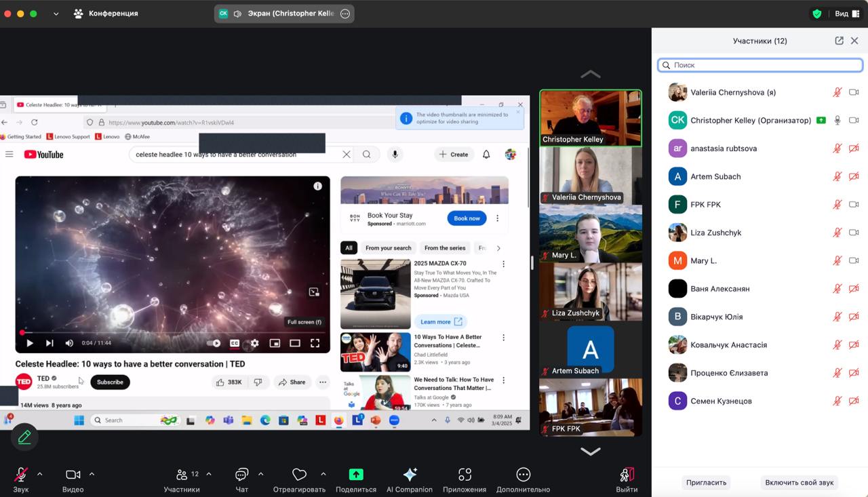Click the green Поделиться share screen icon
The height and width of the screenshot is (497, 868).
pyautogui.click(x=356, y=475)
